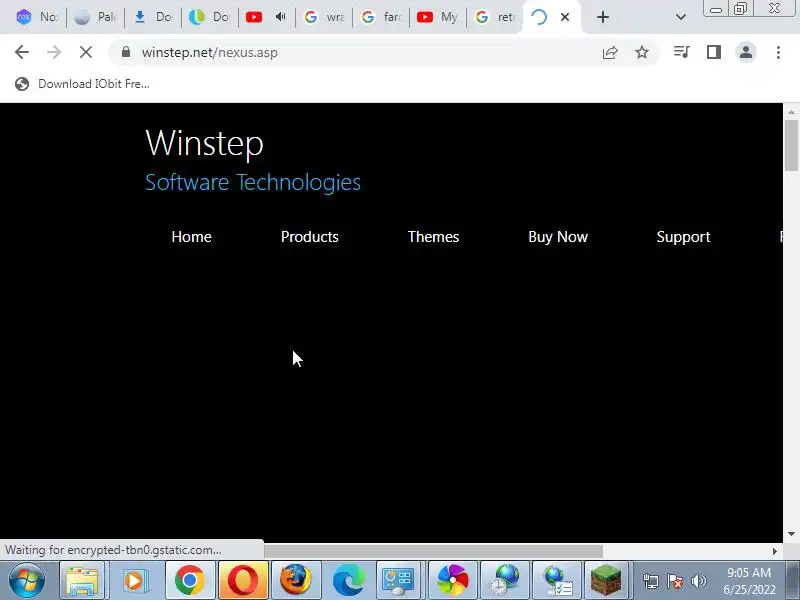Click the Buy Now link

558,237
